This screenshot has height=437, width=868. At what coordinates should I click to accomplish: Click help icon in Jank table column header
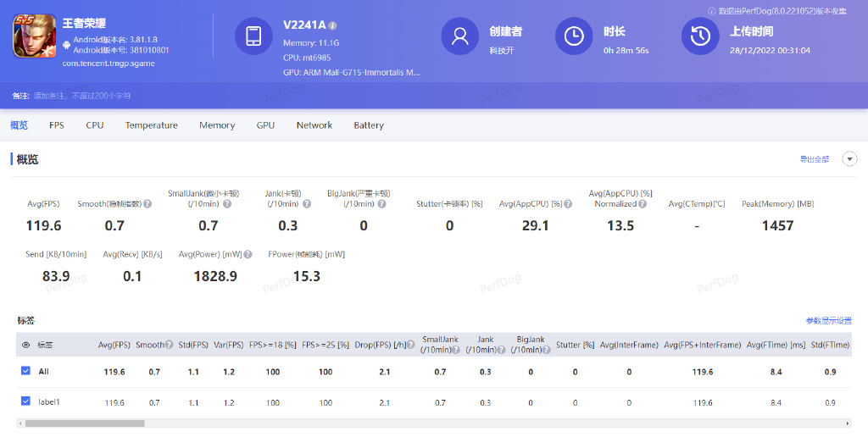(501, 350)
